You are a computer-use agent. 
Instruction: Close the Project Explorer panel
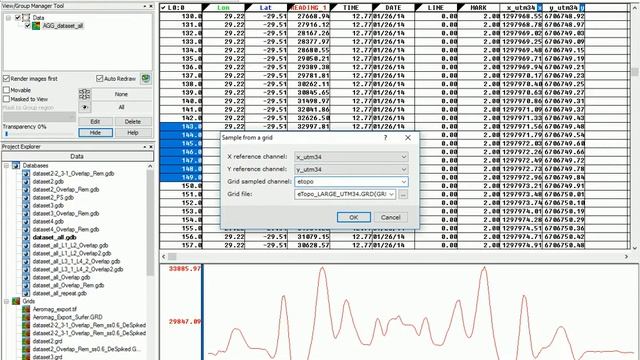(151, 147)
